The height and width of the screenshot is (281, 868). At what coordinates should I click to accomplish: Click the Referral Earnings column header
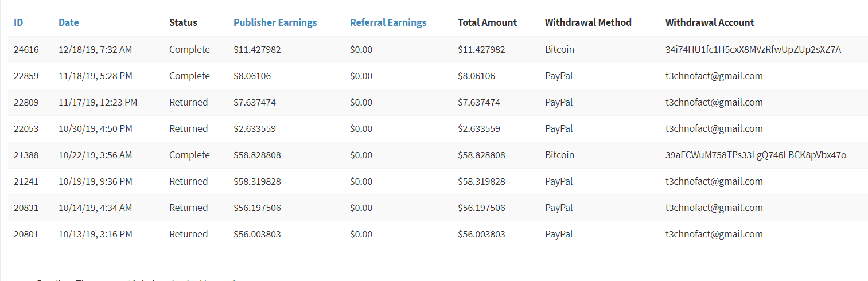tap(388, 23)
